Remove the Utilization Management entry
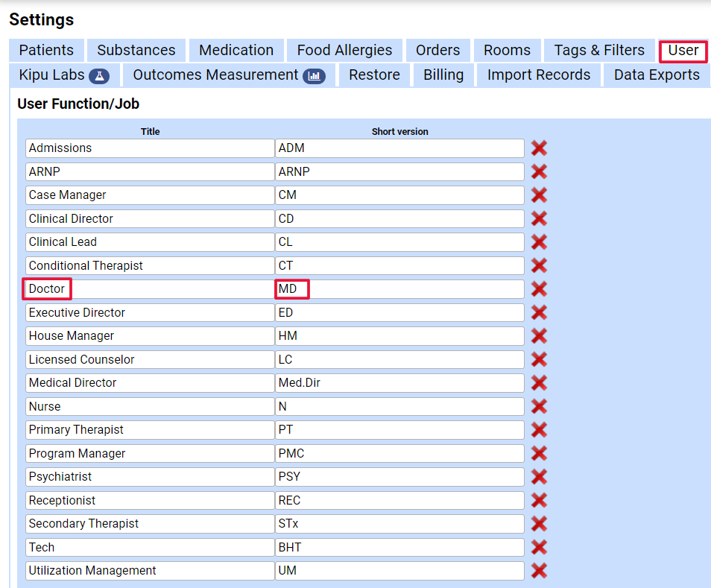This screenshot has width=711, height=588. (539, 571)
